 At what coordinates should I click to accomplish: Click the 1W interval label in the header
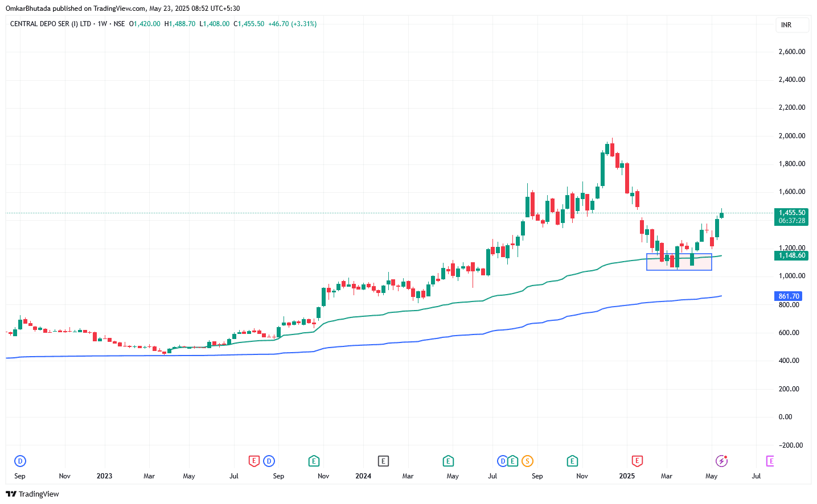click(x=102, y=24)
